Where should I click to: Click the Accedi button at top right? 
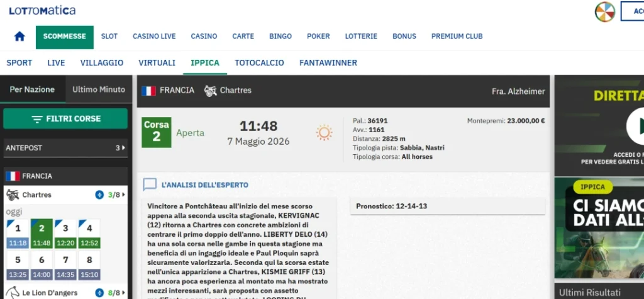(x=633, y=11)
